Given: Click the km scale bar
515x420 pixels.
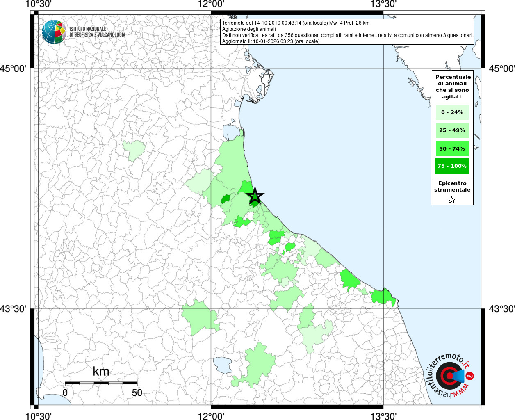Looking at the screenshot, I should pos(101,383).
